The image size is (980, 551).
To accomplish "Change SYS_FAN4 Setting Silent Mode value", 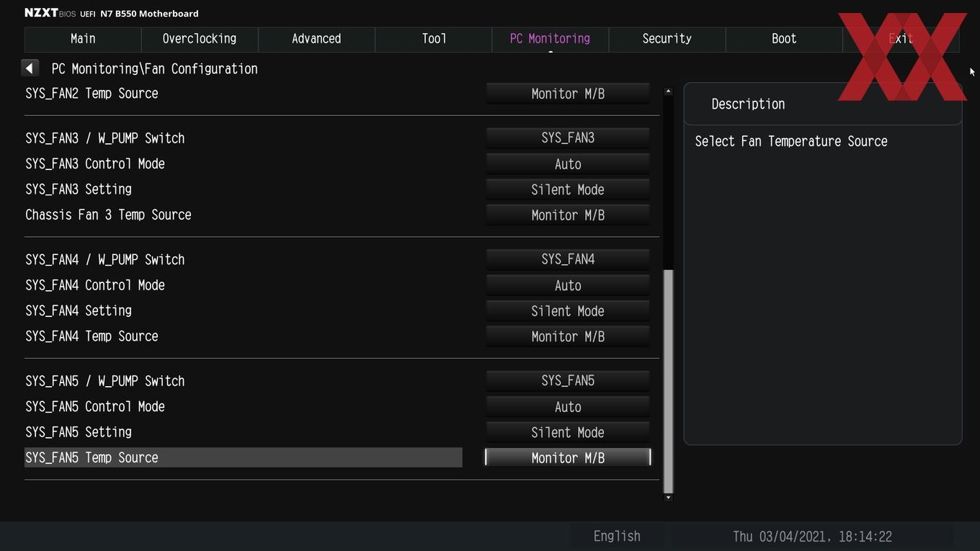I will coord(568,311).
